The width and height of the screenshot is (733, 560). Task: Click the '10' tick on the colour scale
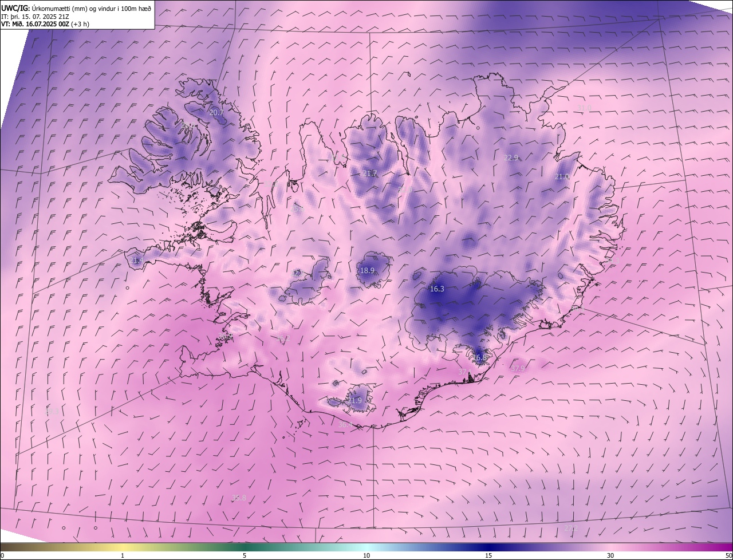point(366,555)
